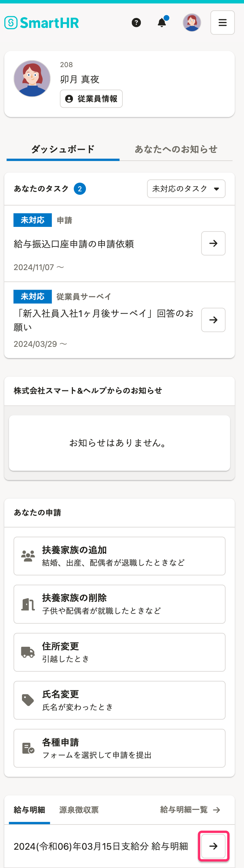Select the ダッシュボード tab
The height and width of the screenshot is (868, 244).
[x=63, y=149]
